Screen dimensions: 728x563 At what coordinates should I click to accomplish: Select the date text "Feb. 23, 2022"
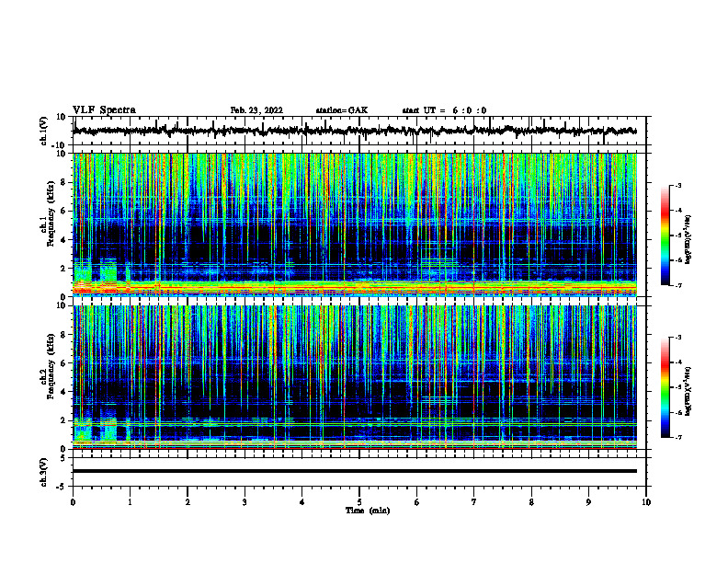coord(256,110)
